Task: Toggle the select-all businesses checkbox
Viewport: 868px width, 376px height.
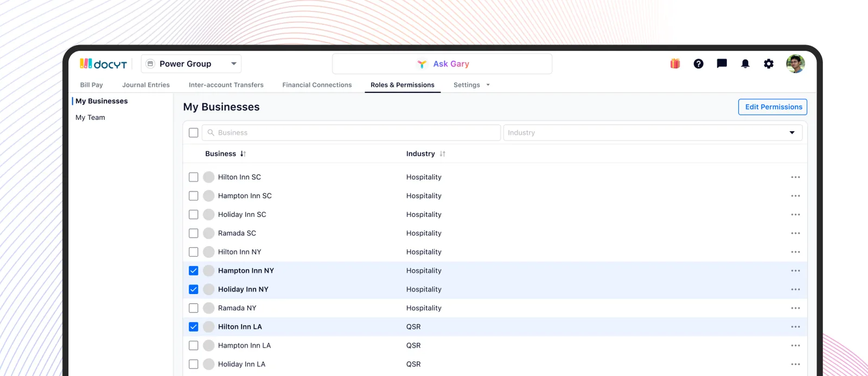Action: pos(194,132)
